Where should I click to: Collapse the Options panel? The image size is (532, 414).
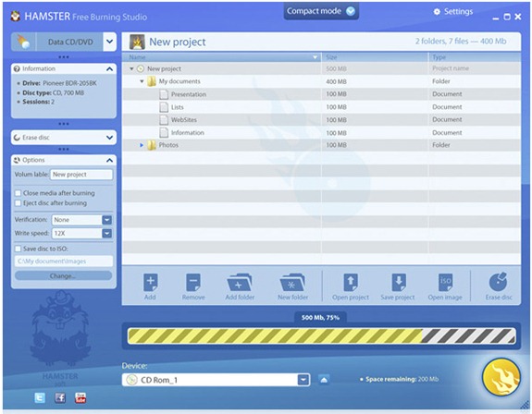click(x=109, y=160)
